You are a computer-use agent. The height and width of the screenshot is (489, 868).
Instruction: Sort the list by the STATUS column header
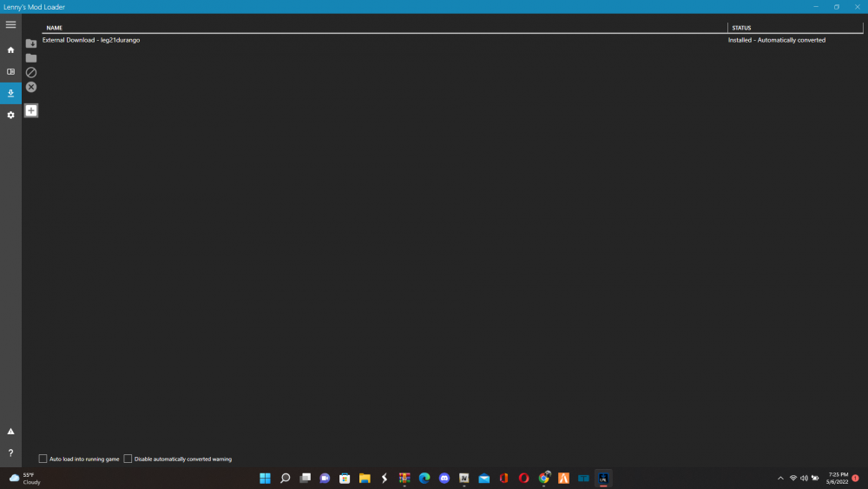click(x=741, y=28)
